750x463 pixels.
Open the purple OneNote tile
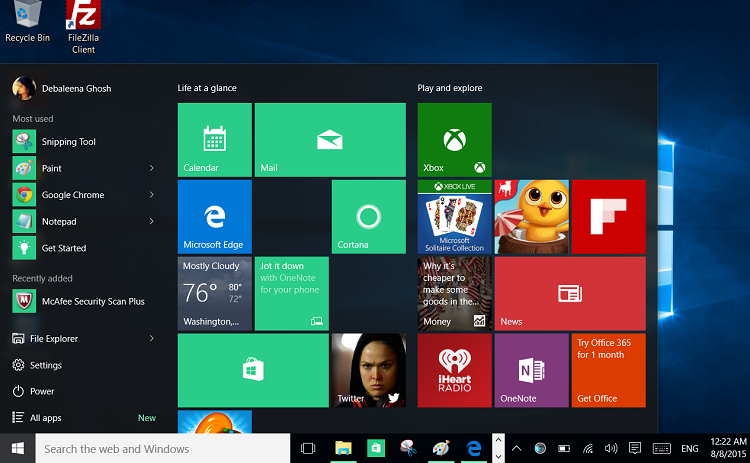click(x=531, y=371)
